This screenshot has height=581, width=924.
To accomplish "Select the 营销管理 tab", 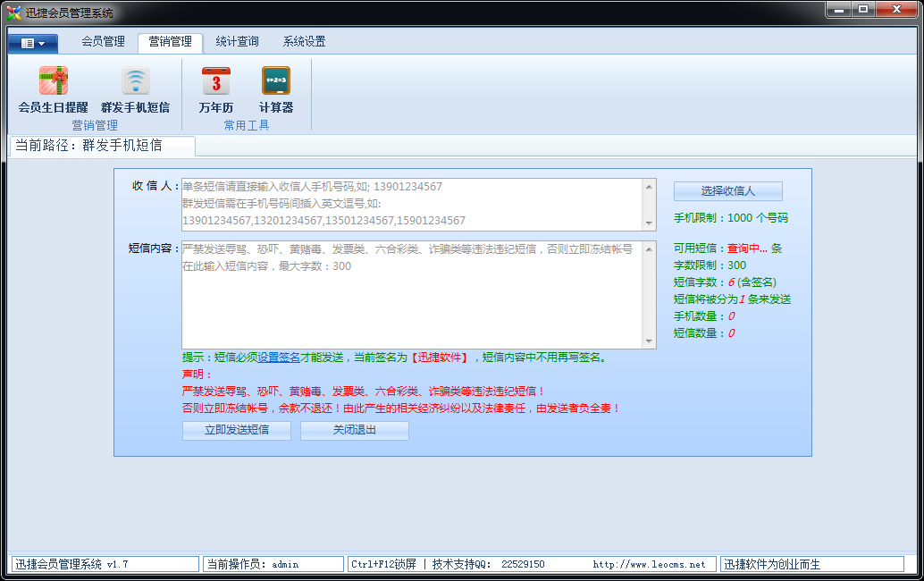I will click(x=171, y=41).
